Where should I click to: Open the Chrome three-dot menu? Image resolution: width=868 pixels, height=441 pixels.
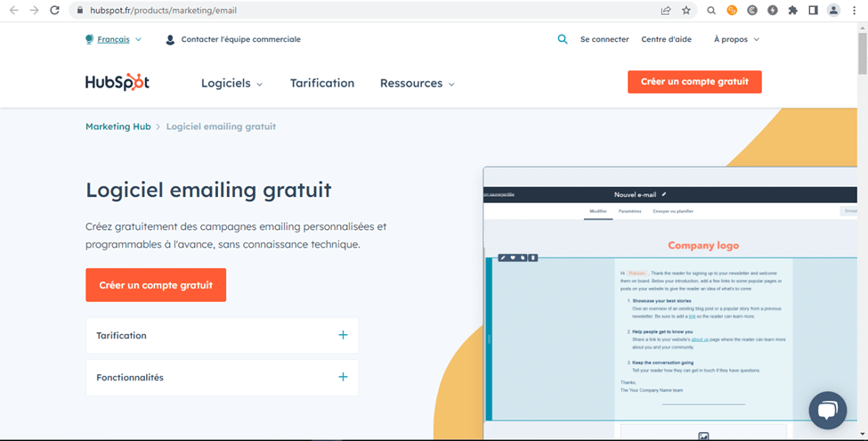coord(854,11)
